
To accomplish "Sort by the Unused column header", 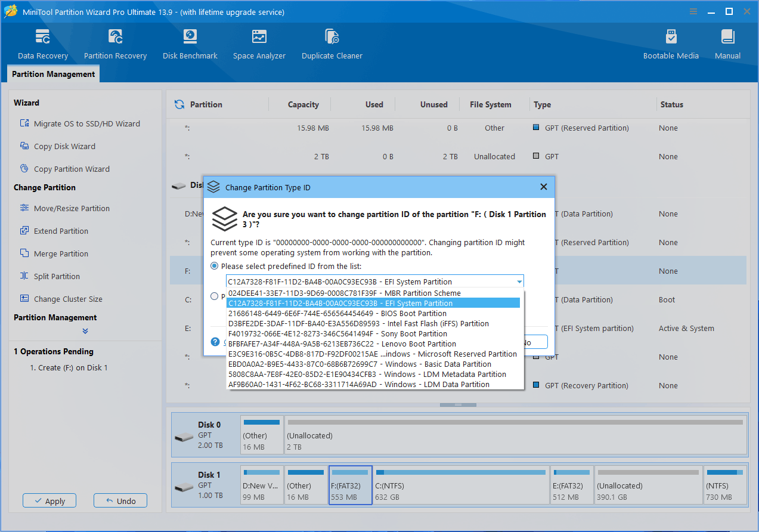I will [433, 104].
